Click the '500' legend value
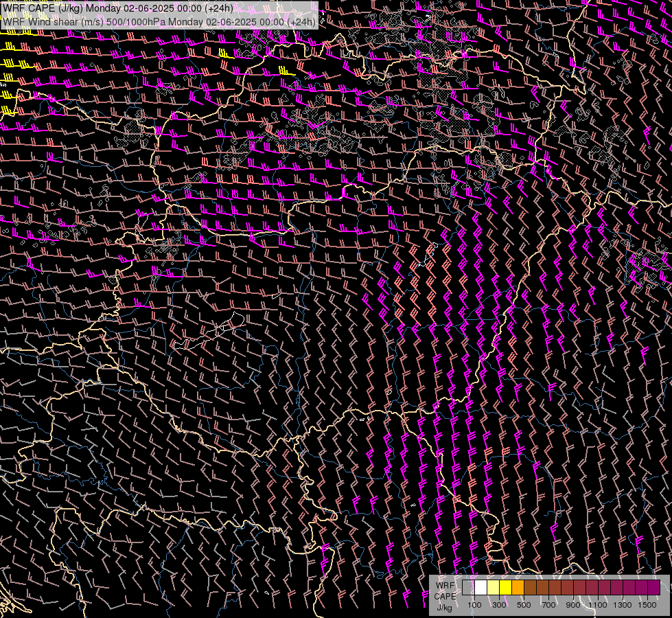The image size is (672, 618). [x=524, y=605]
